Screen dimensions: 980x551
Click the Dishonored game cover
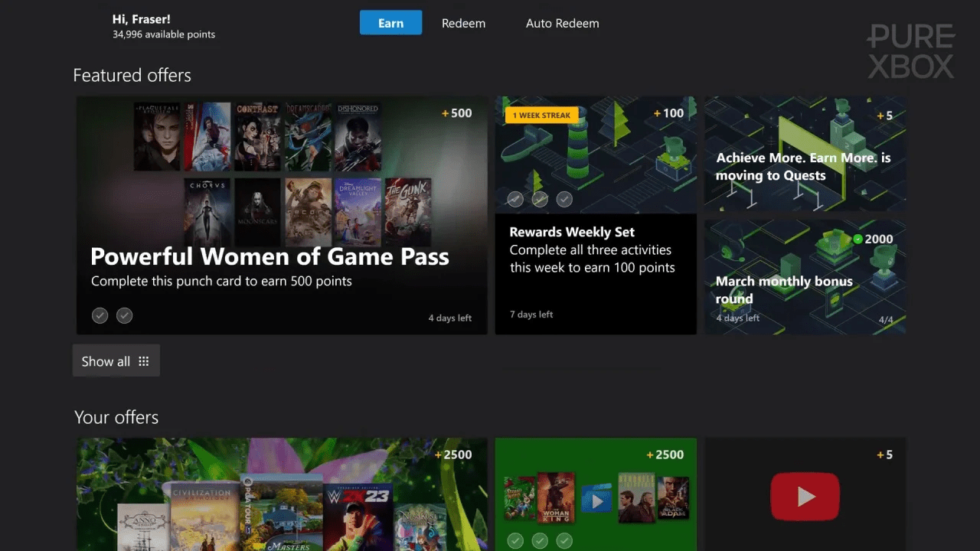(x=358, y=137)
